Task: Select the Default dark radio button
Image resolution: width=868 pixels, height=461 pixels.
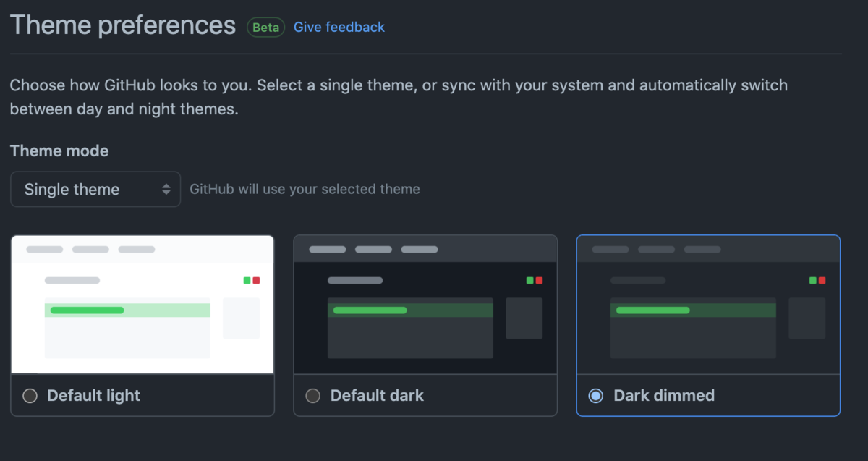Action: click(x=312, y=396)
